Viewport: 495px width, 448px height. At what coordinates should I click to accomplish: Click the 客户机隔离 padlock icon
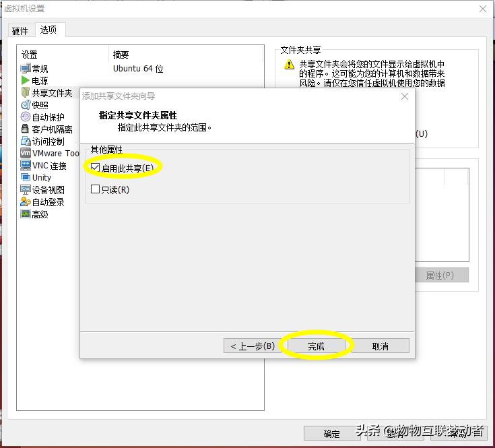[x=25, y=129]
